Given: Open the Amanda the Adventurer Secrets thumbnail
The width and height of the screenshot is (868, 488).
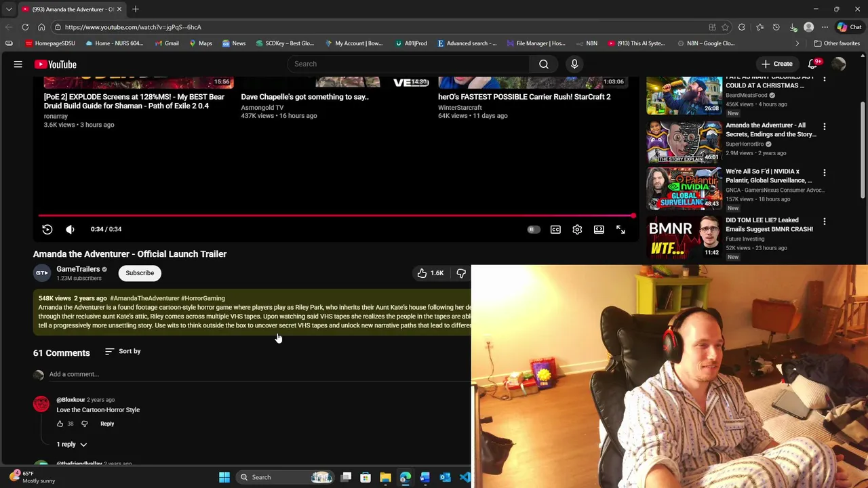Looking at the screenshot, I should pyautogui.click(x=684, y=142).
